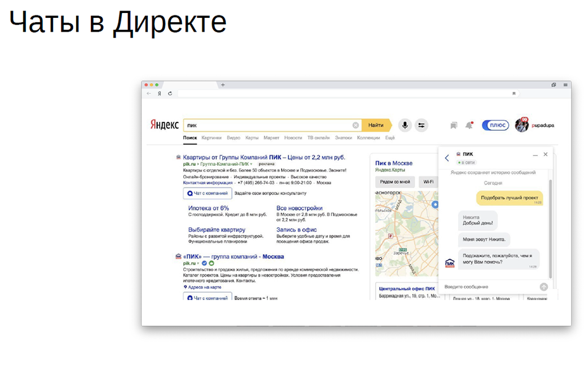Open the browser hamburger menu
Image resolution: width=588 pixels, height=367 pixels.
click(x=565, y=85)
